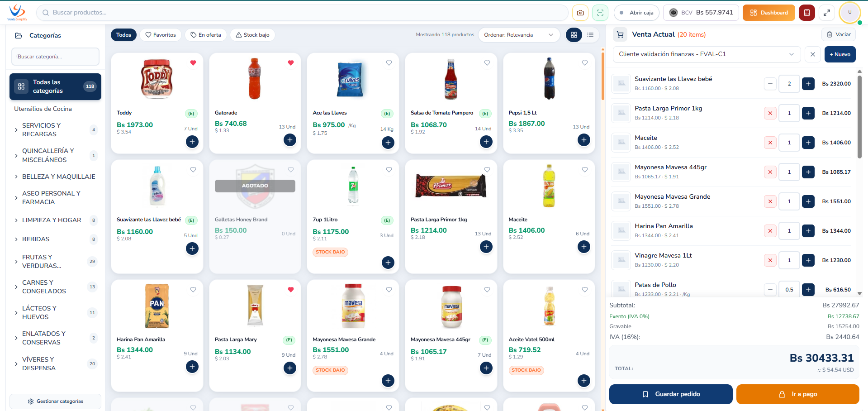This screenshot has height=411, width=868.
Task: Open the Dashboard
Action: point(769,13)
